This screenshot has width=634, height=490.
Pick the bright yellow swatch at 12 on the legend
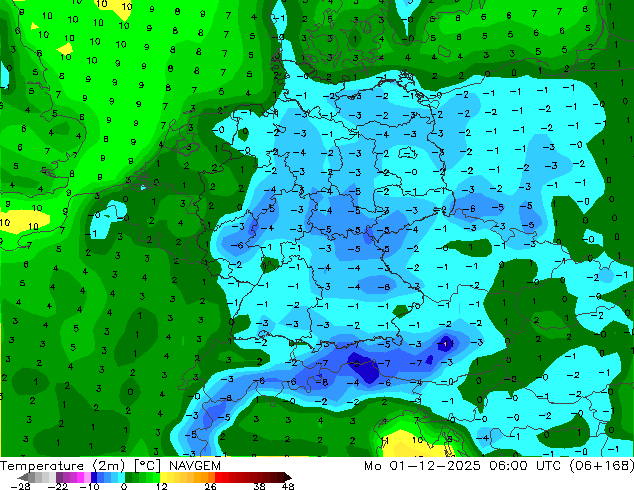coord(163,477)
